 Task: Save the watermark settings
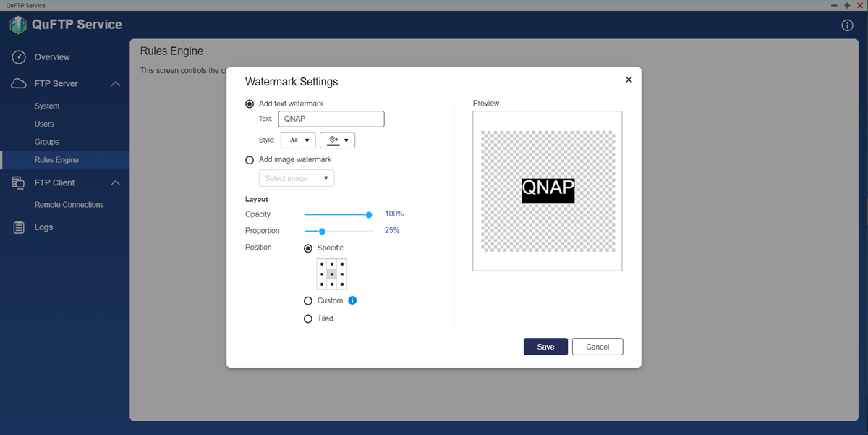545,347
